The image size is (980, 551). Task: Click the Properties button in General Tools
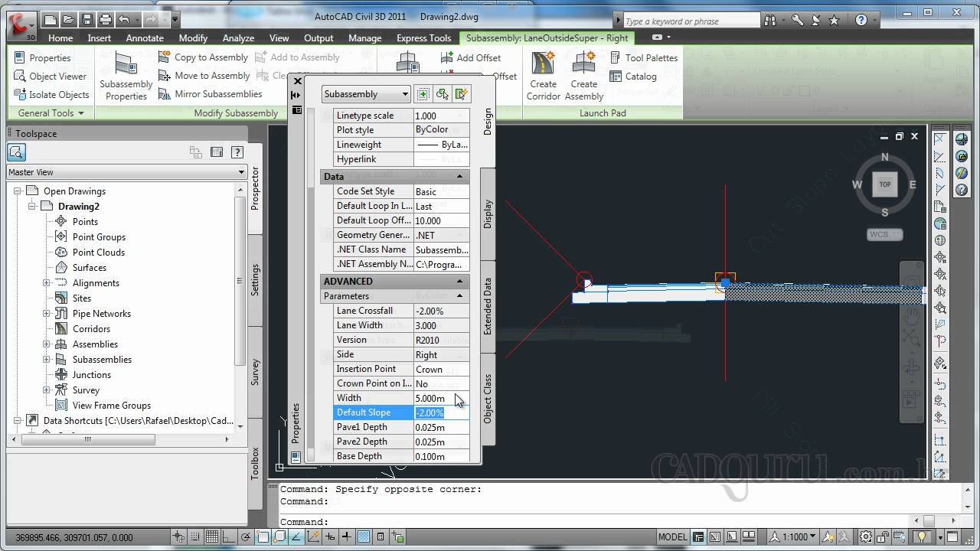pos(42,57)
